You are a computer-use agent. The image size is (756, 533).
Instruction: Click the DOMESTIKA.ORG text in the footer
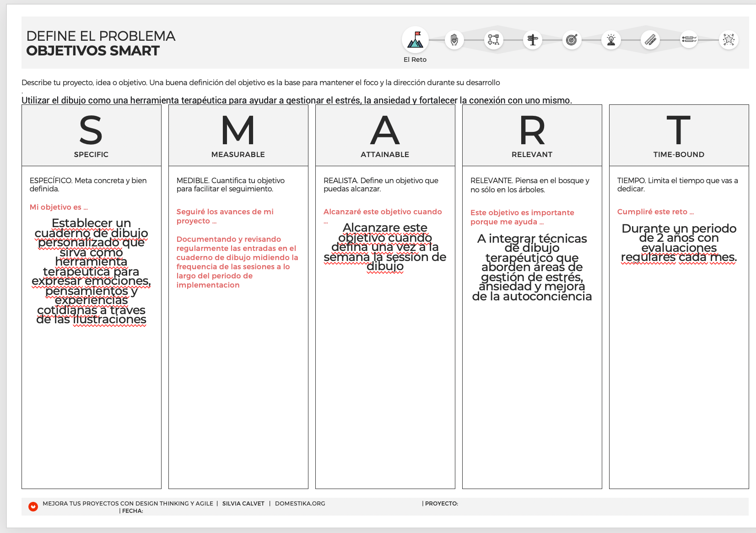(300, 503)
